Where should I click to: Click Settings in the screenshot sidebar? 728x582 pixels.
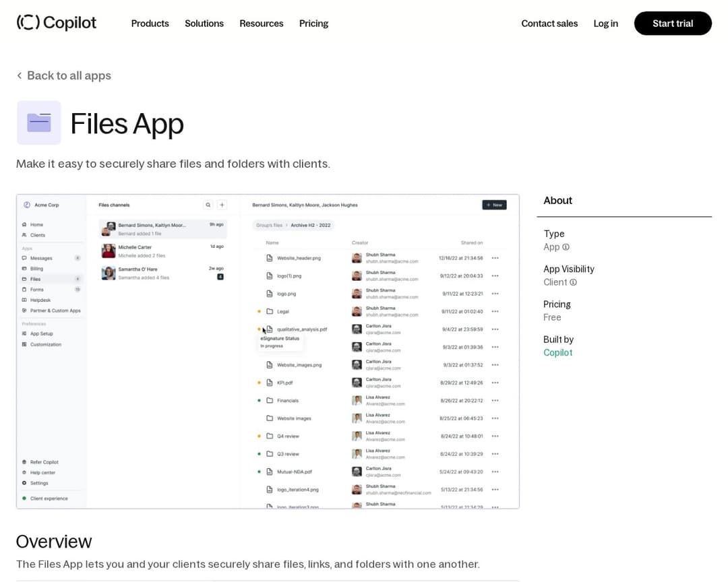39,483
